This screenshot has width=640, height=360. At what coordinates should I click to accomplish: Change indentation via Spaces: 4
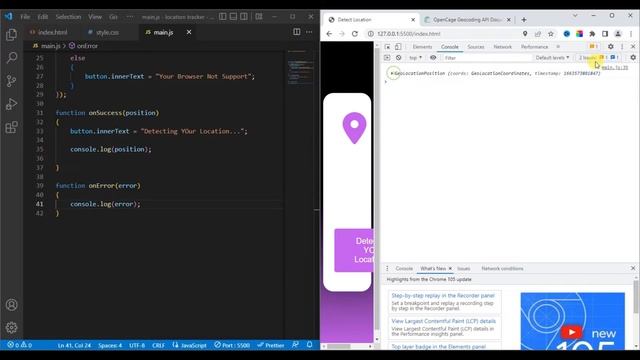[110, 345]
